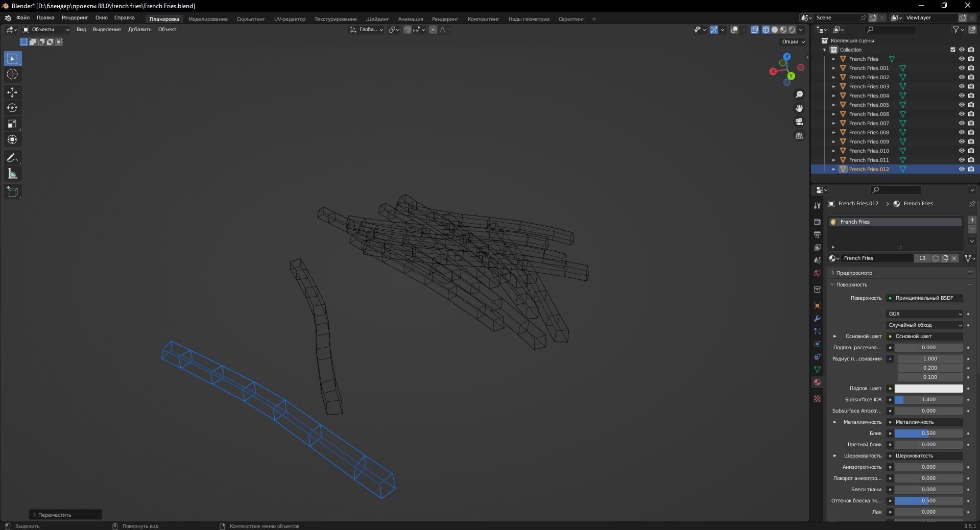This screenshot has height=530, width=980.
Task: Open the 'Выделение' viewport menu
Action: [x=107, y=30]
